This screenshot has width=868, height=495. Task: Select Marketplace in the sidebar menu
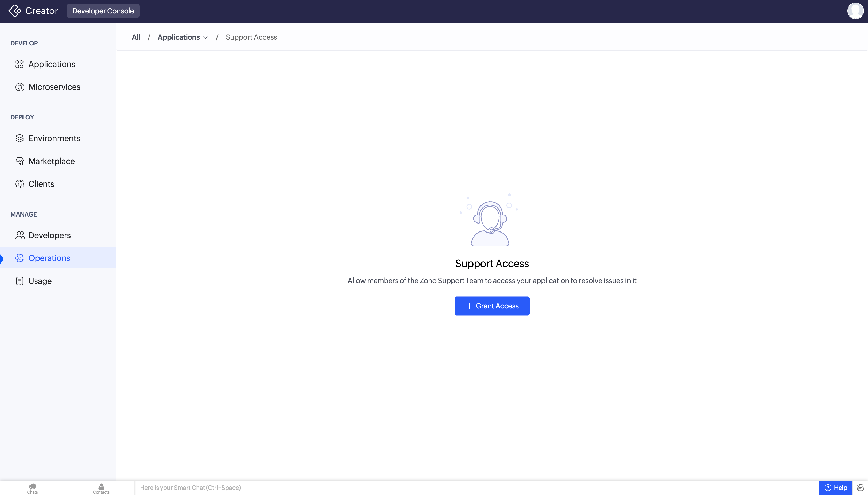click(52, 161)
